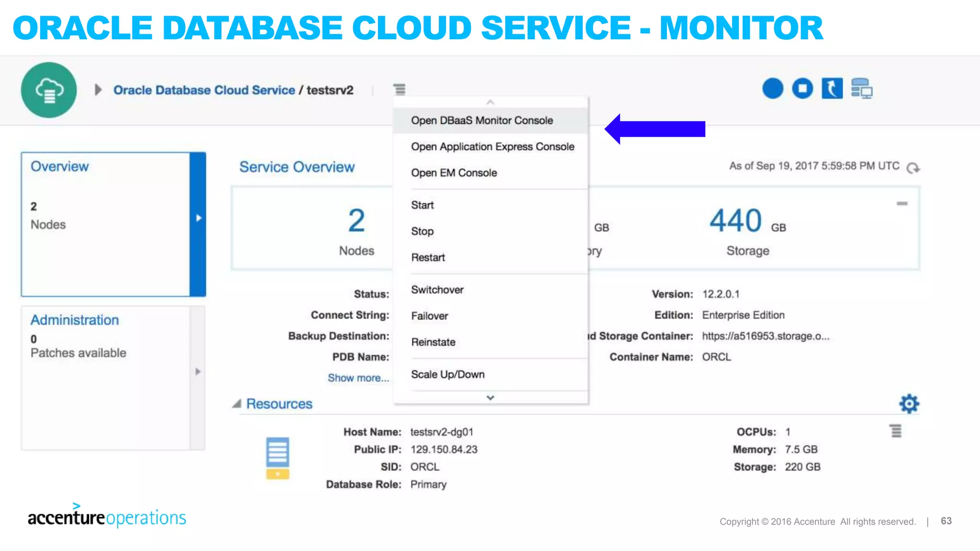Open the testsrv2-dg01 node action menu

(896, 431)
